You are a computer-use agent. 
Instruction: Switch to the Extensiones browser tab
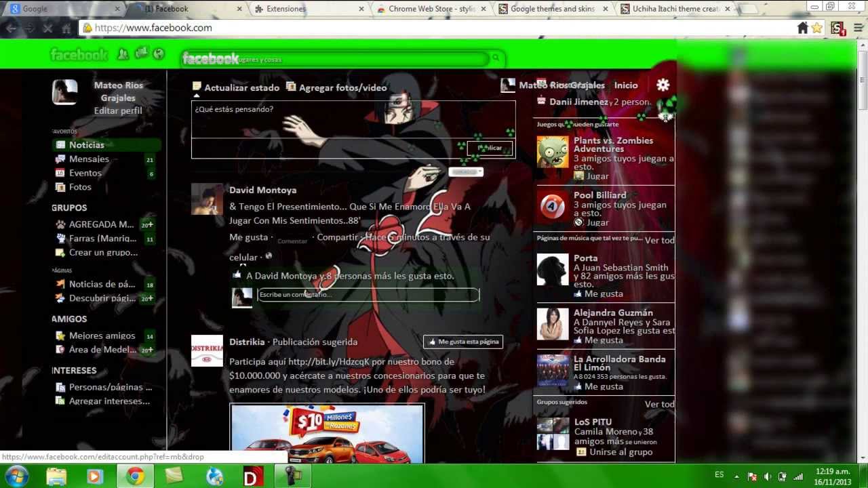pos(309,9)
